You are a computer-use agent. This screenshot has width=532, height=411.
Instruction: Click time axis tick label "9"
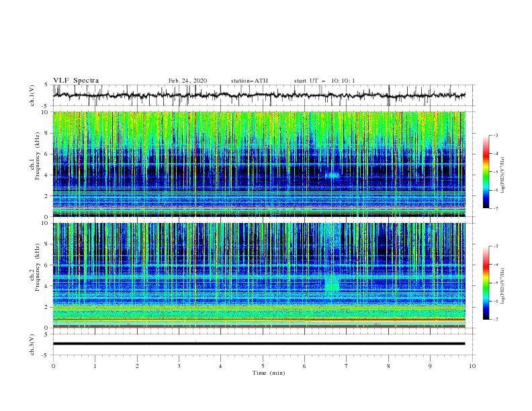(430, 366)
